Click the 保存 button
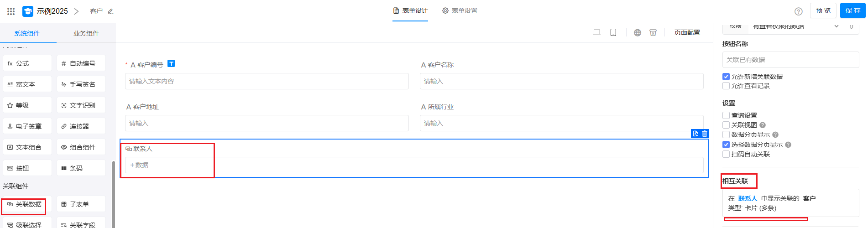The image size is (868, 228). tap(852, 10)
